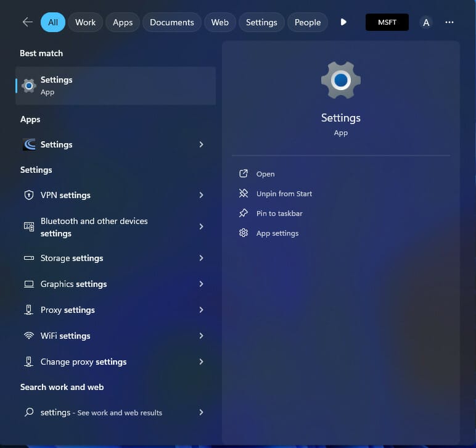Viewport: 476px width, 448px height.
Task: Click the Settings label in the Apps result
Action: [x=57, y=144]
